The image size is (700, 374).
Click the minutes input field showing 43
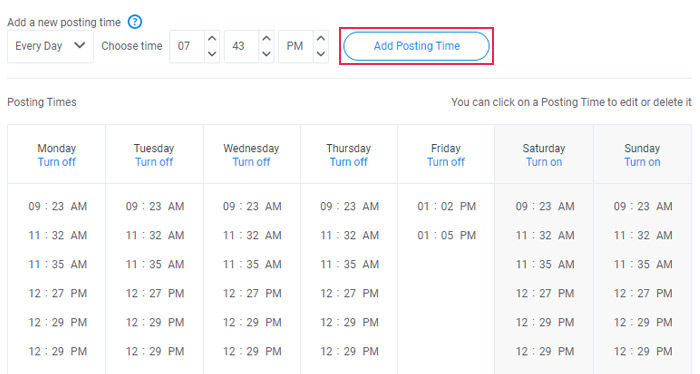tap(242, 46)
